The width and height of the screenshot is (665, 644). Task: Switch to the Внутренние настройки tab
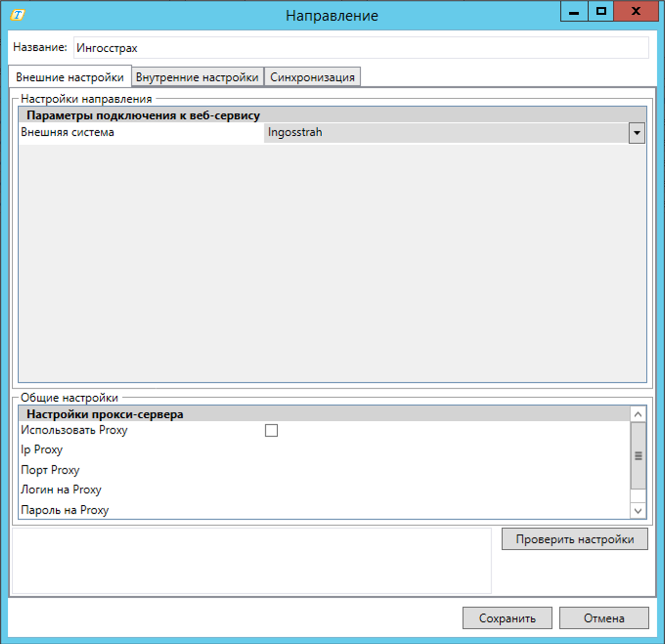click(x=197, y=77)
